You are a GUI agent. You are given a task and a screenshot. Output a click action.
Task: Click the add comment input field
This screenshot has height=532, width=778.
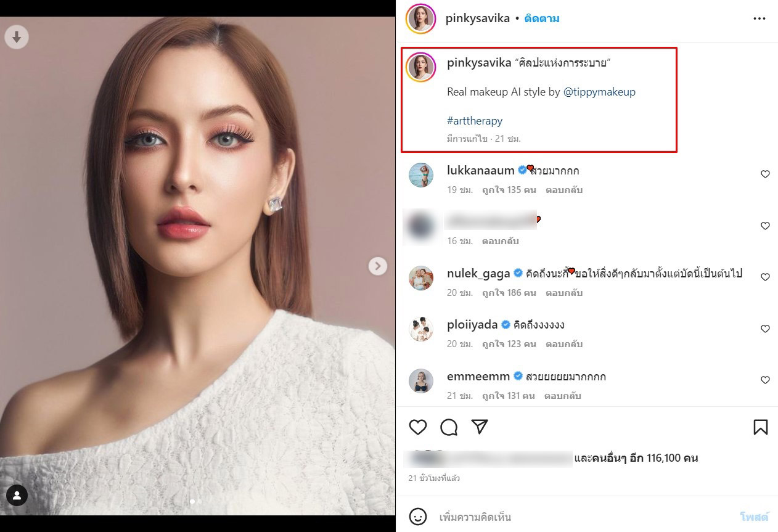click(586, 517)
